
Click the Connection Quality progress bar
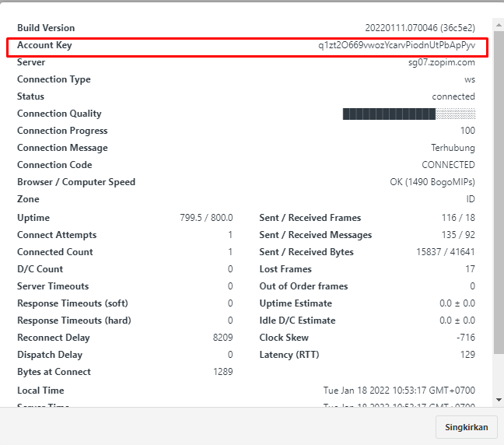pos(408,114)
